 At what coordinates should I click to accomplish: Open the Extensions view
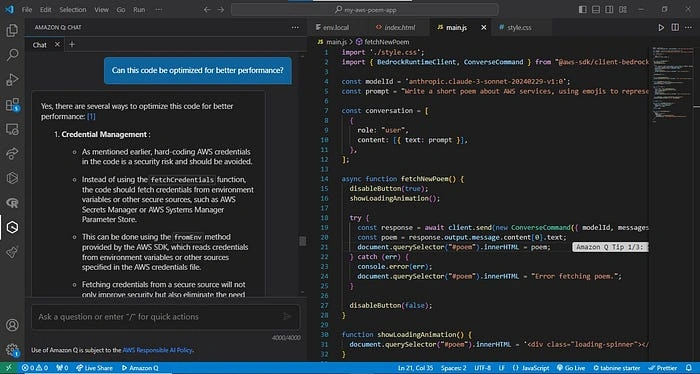click(x=12, y=104)
